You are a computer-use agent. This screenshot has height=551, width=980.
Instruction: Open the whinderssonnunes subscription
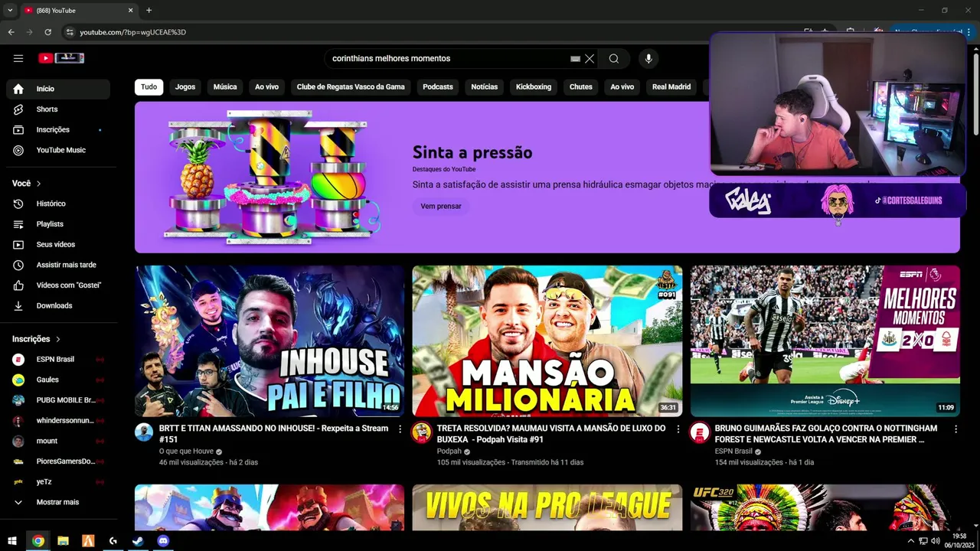coord(58,420)
